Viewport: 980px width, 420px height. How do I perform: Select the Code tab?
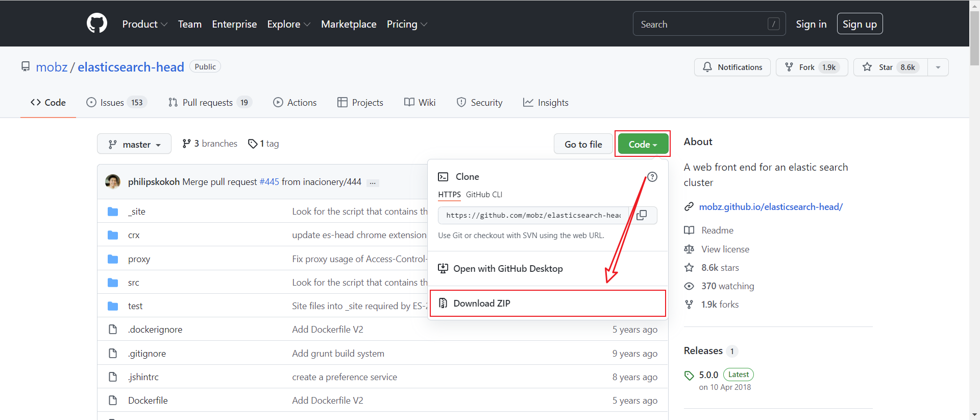[48, 103]
